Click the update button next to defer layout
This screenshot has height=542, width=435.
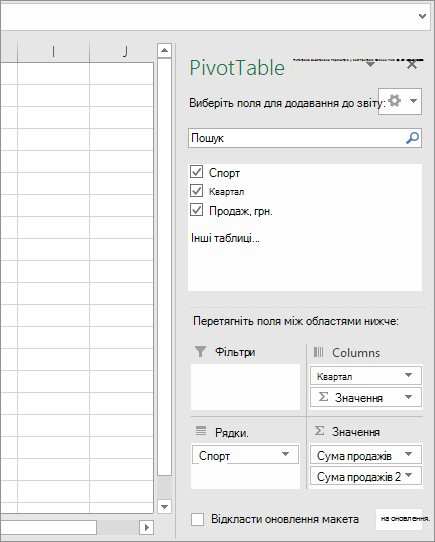coord(399,518)
